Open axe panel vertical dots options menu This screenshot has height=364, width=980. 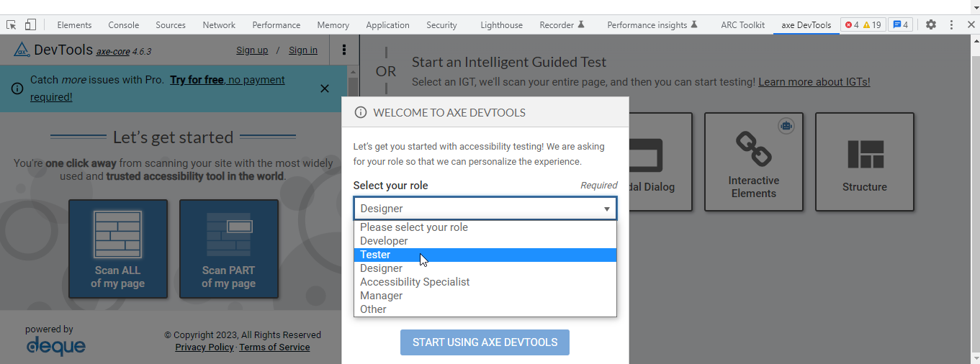click(x=344, y=50)
